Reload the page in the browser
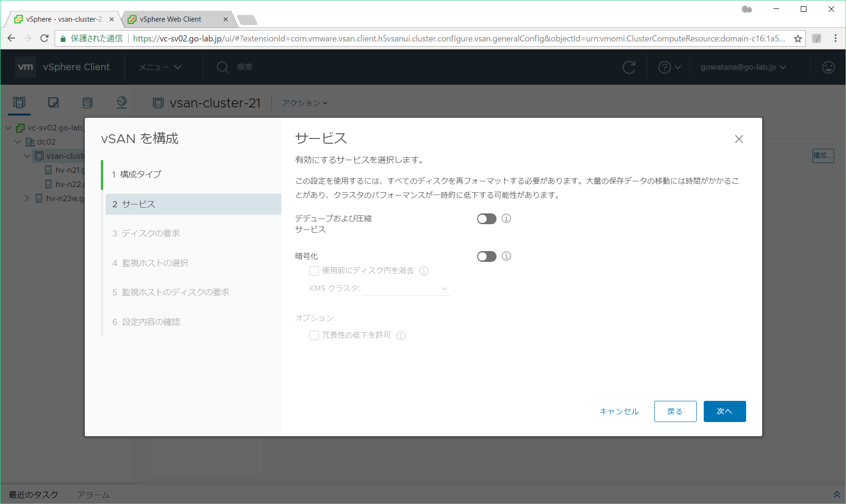846x504 pixels. (44, 39)
